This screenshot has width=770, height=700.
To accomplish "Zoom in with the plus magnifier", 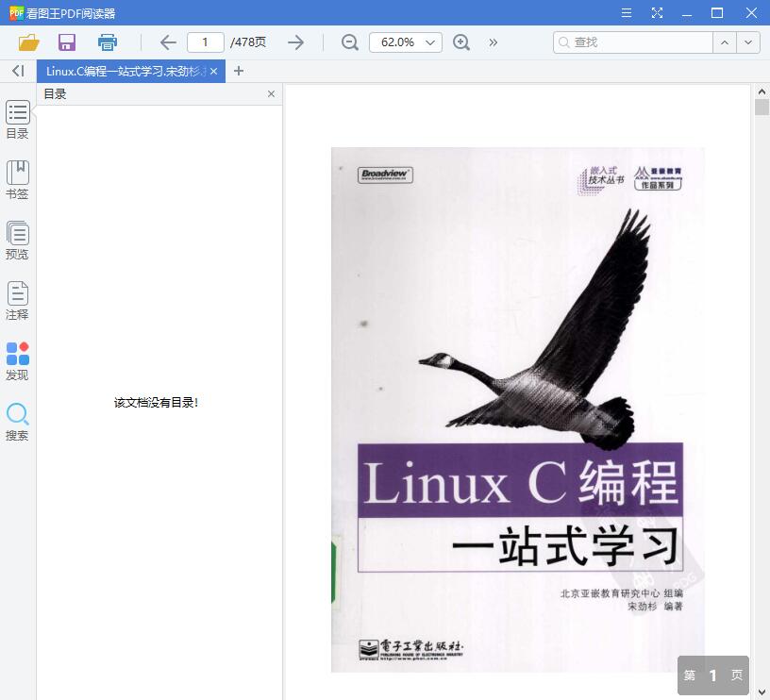I will point(461,42).
